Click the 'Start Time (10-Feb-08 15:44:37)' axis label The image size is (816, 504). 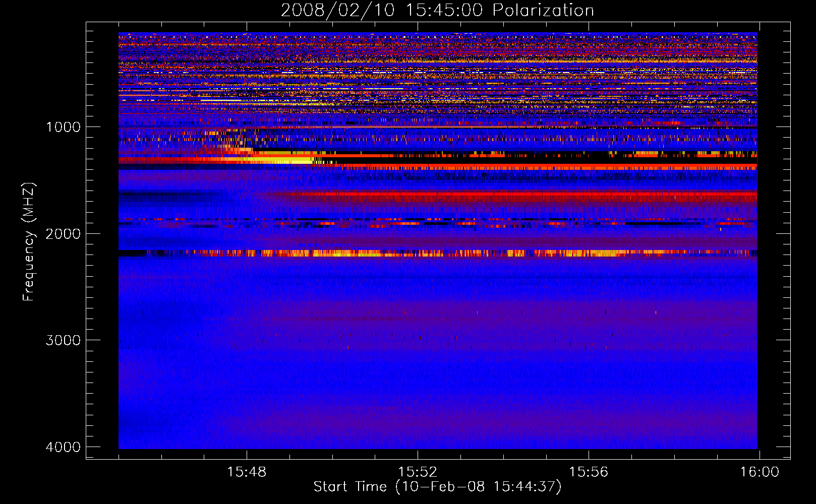point(437,487)
